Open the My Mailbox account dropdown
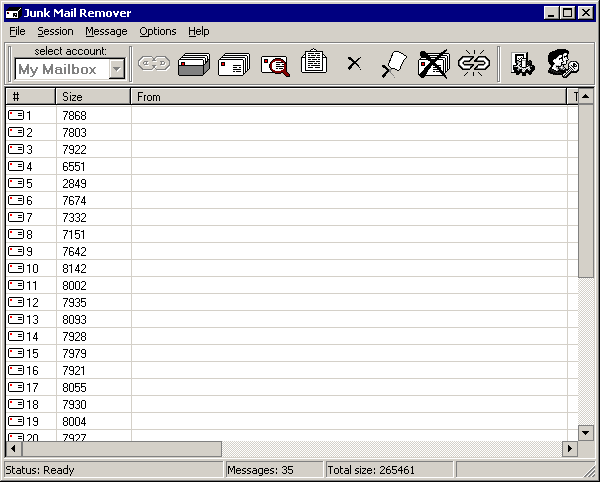This screenshot has height=482, width=600. pyautogui.click(x=117, y=69)
